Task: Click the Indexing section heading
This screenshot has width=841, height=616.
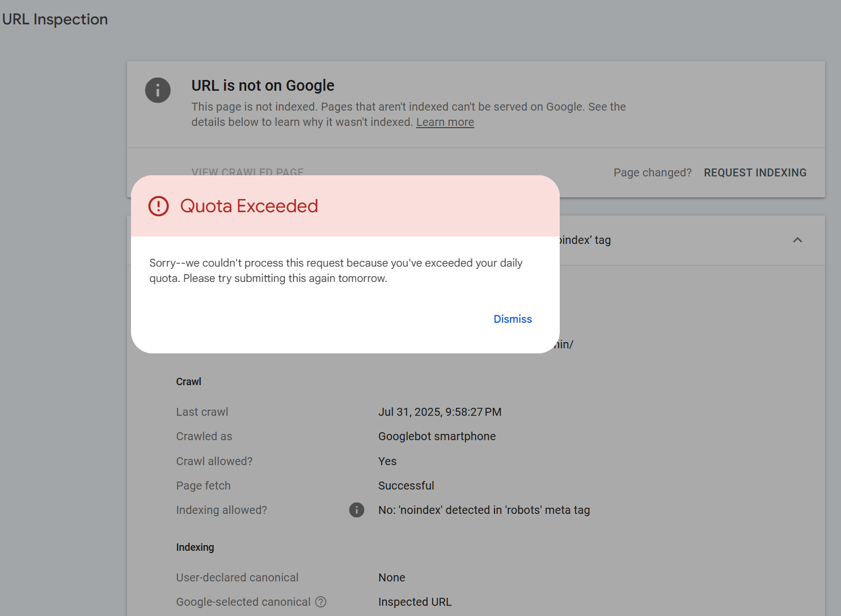Action: (195, 547)
